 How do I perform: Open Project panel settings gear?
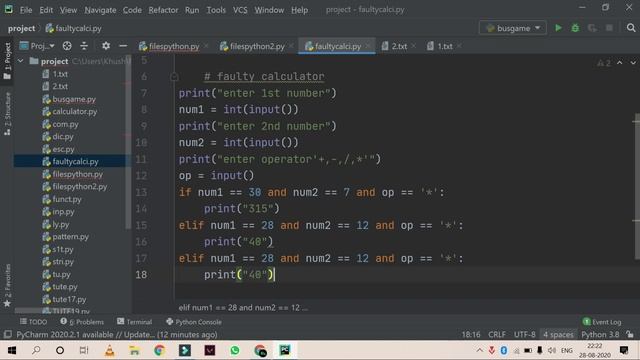point(106,46)
